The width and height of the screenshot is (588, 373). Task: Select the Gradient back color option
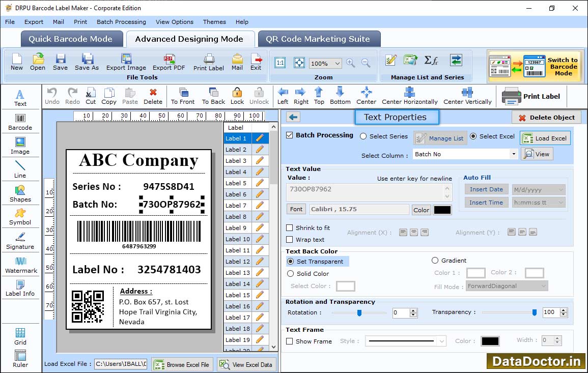pos(435,260)
